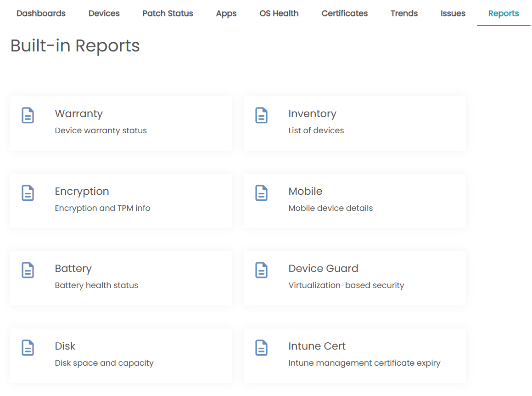The image size is (532, 396).
Task: Click the Warranty report document icon
Action: pyautogui.click(x=28, y=115)
